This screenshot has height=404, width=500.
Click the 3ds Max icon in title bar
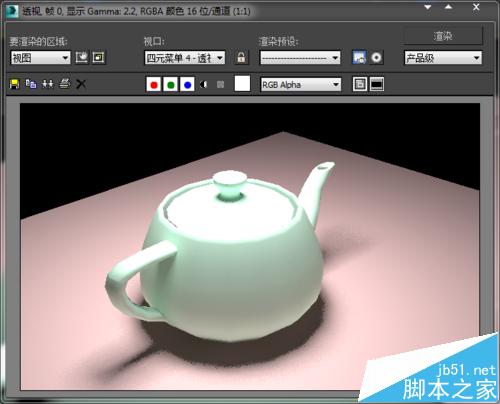coord(11,11)
